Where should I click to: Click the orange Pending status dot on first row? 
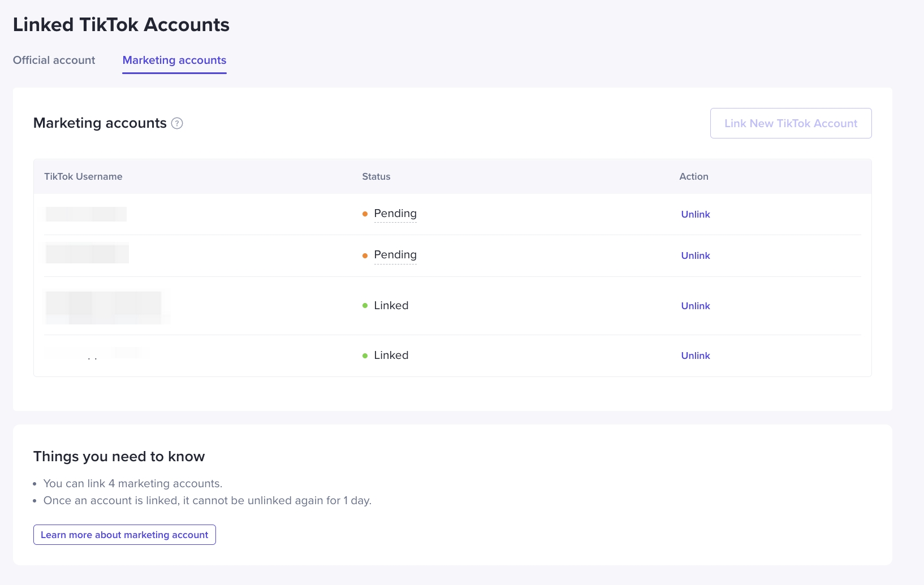coord(365,214)
